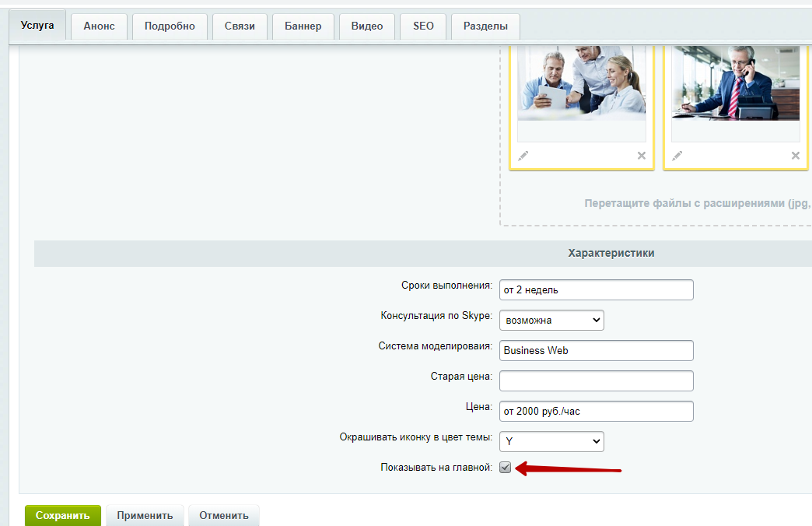Open the Видео tab
This screenshot has height=526, width=812.
tap(367, 26)
